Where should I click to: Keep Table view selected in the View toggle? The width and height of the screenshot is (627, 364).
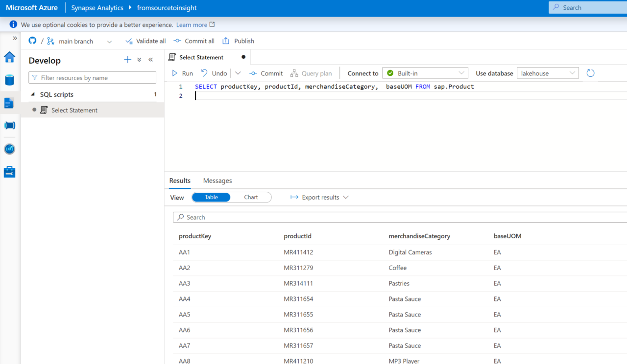(x=211, y=197)
